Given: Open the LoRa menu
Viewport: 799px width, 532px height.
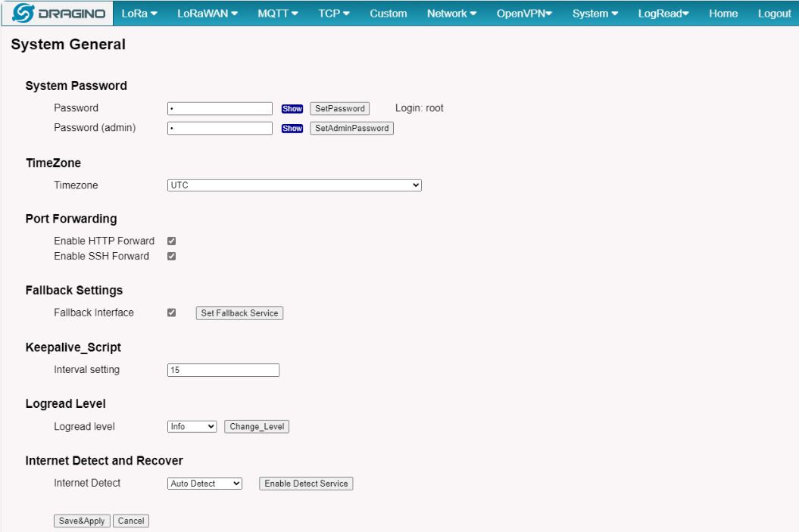Looking at the screenshot, I should (139, 14).
